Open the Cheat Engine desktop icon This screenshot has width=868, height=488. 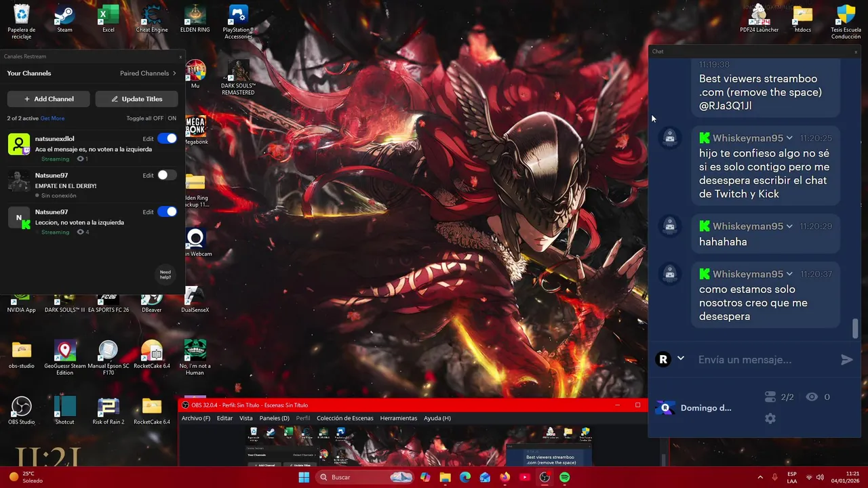(152, 19)
